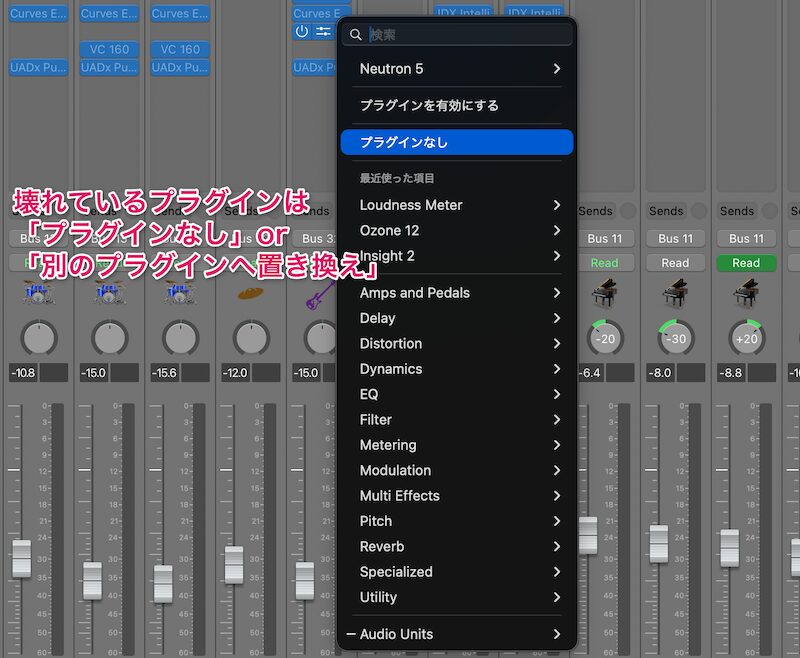The height and width of the screenshot is (658, 800).
Task: Click the piano icon on the -30 pan channel
Action: tap(675, 294)
